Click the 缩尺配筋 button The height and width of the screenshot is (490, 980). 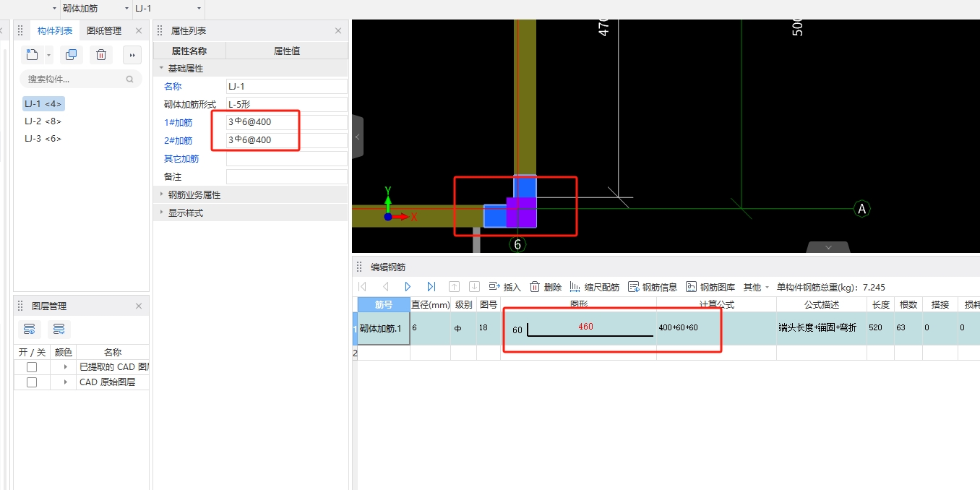pos(595,287)
